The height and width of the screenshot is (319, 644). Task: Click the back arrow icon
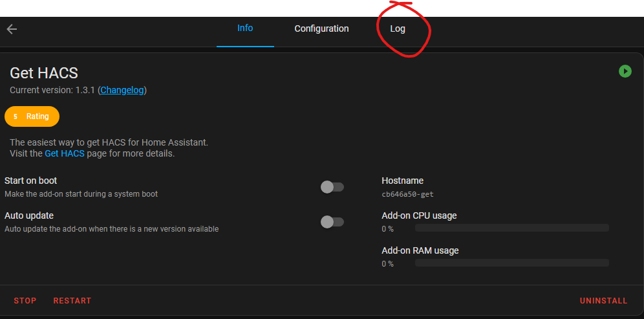(12, 29)
